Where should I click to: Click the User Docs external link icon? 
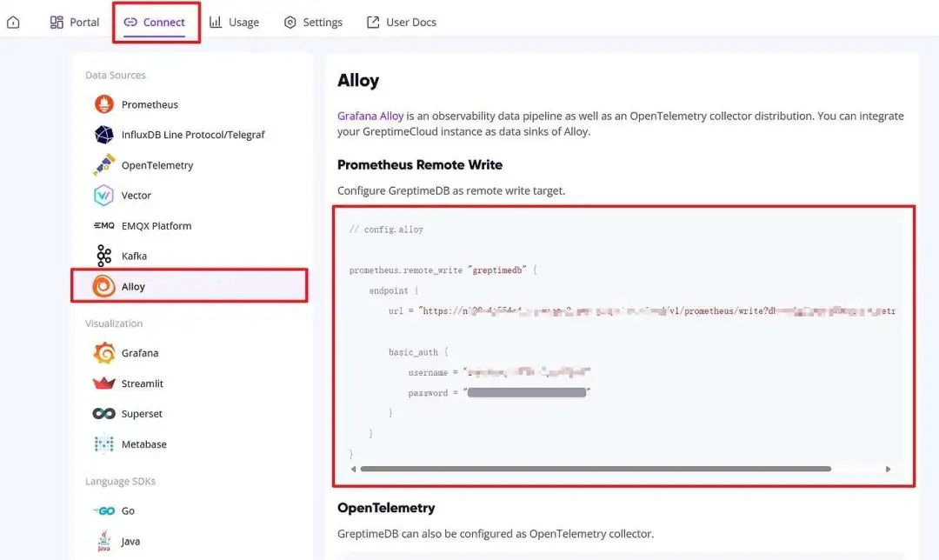tap(373, 22)
